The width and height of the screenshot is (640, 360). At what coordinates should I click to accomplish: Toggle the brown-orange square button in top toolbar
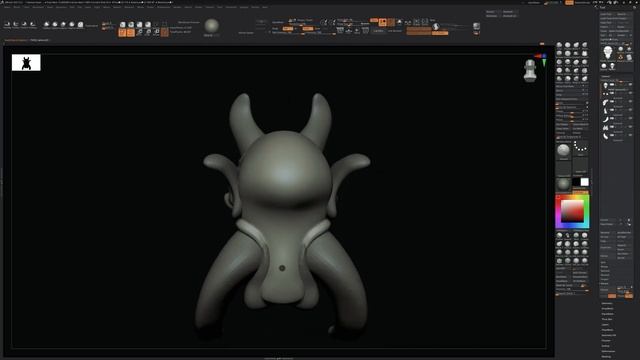164,33
